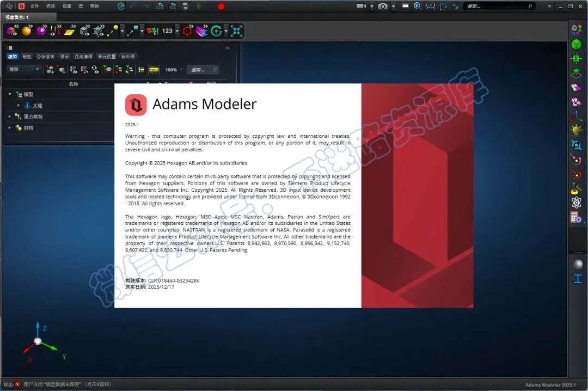Open the 宏 menu
588x391 pixels.
click(x=81, y=6)
